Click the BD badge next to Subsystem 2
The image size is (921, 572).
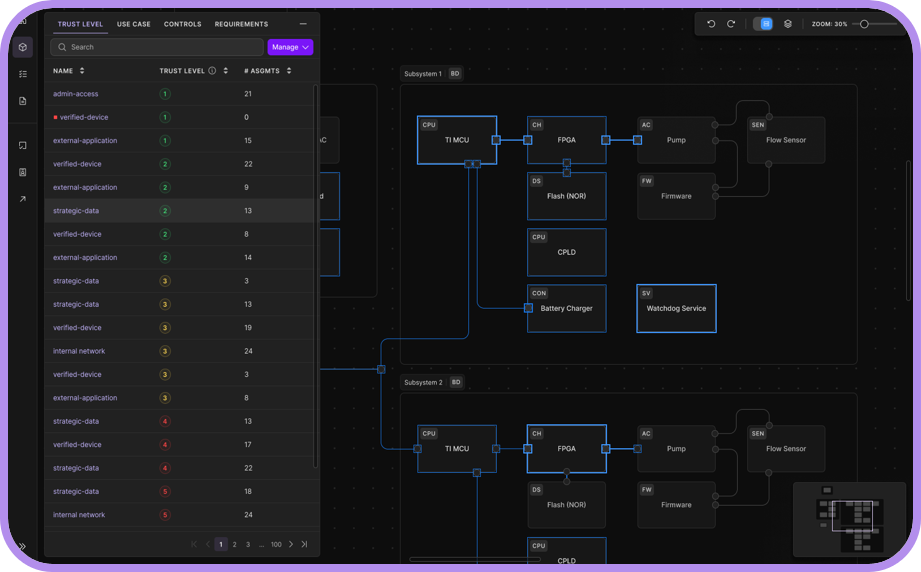[x=456, y=382]
